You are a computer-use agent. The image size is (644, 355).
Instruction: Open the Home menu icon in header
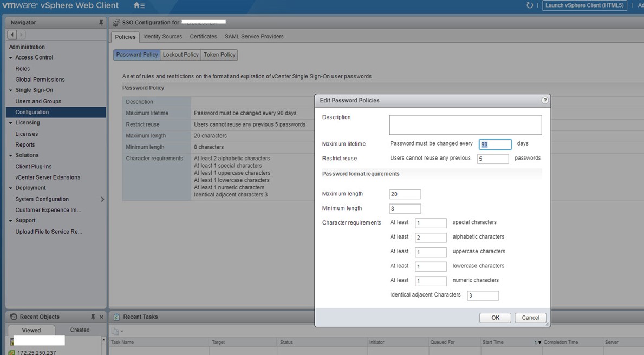point(139,6)
